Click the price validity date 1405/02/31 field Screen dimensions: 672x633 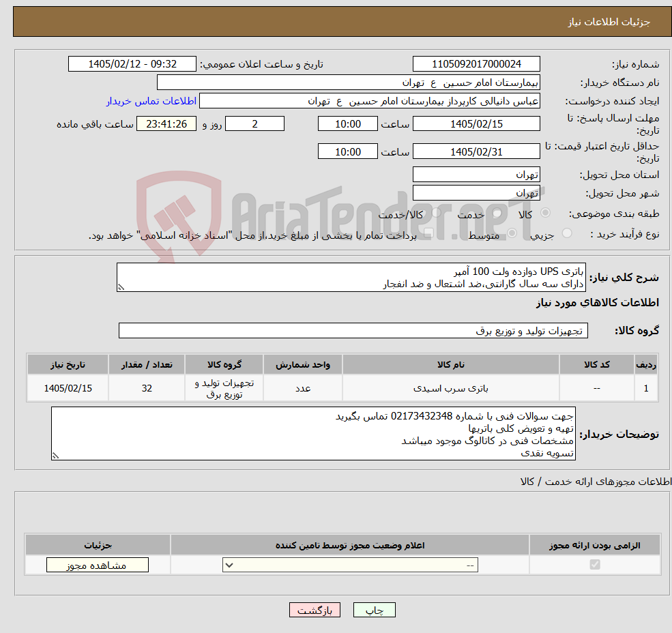pyautogui.click(x=476, y=151)
